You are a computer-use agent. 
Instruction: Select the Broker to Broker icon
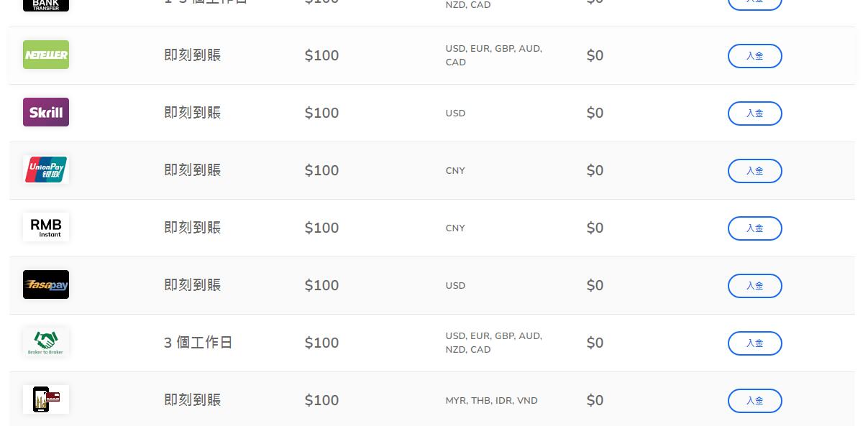tap(46, 342)
